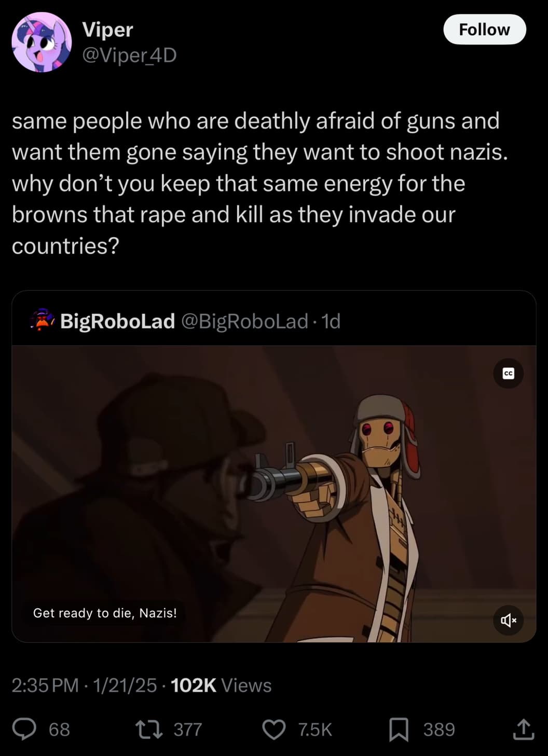Play the quoted video thumbnail
Screen dimensions: 548x756
(x=274, y=494)
